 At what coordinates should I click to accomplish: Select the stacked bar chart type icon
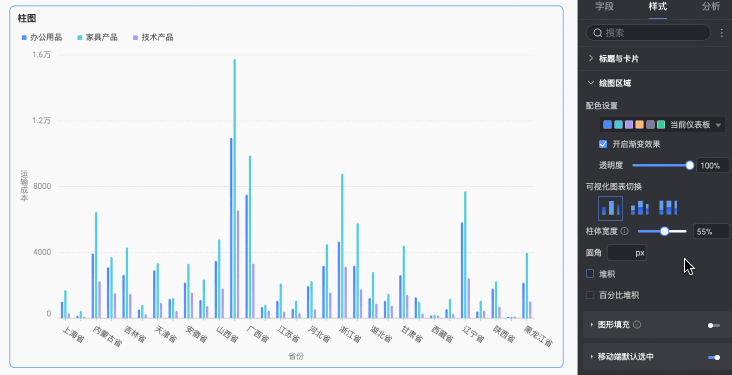(640, 208)
